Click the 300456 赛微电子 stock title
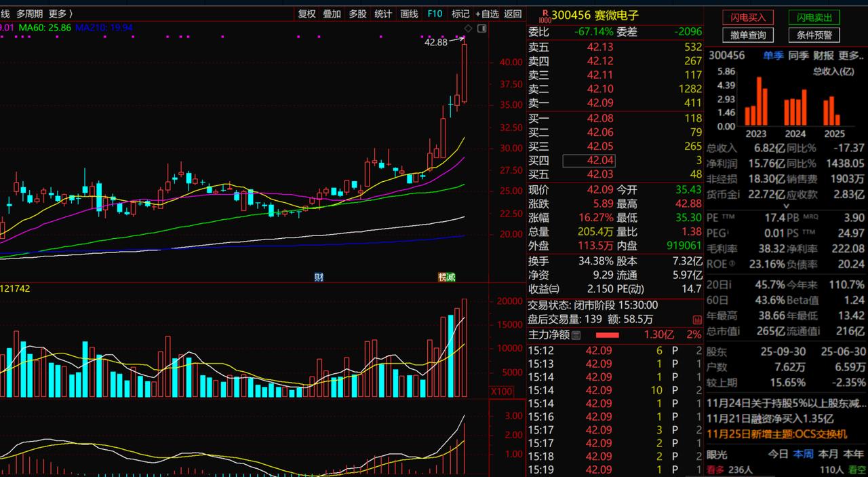 (595, 16)
